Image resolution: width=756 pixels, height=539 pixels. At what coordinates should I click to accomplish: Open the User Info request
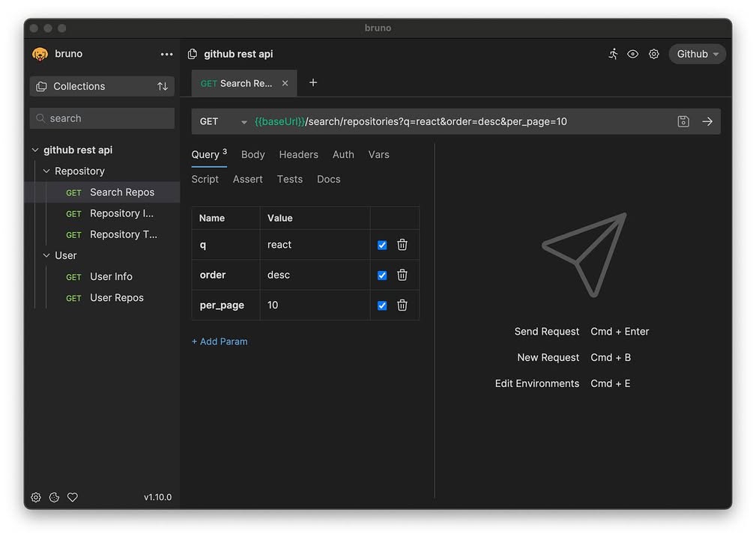click(111, 276)
